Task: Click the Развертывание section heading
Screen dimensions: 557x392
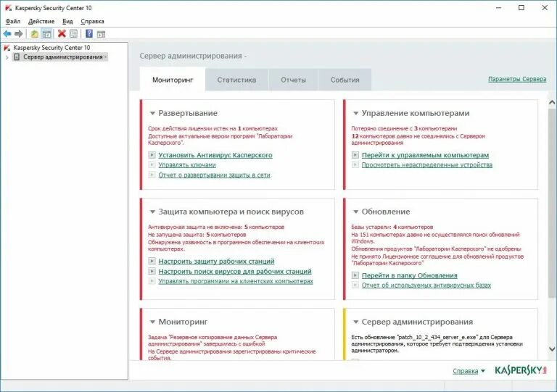Action: [x=188, y=113]
